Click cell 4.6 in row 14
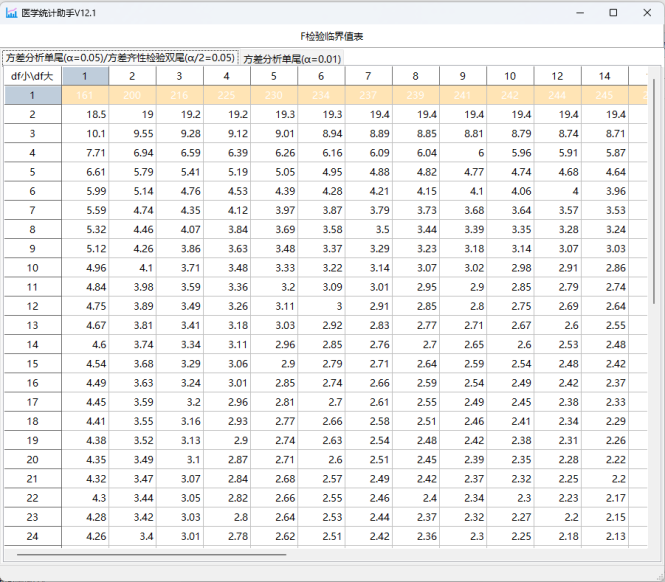 click(x=85, y=344)
